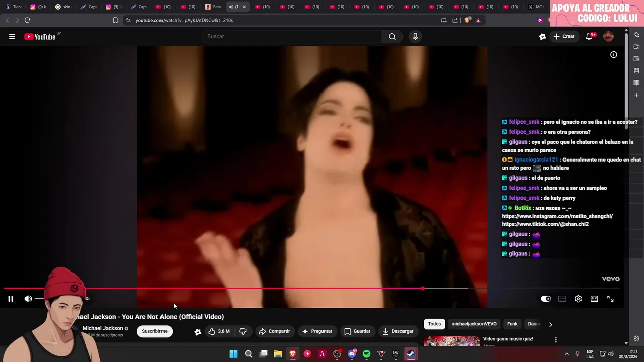
Task: Click the progress bar scrubber dot
Action: tap(423, 289)
